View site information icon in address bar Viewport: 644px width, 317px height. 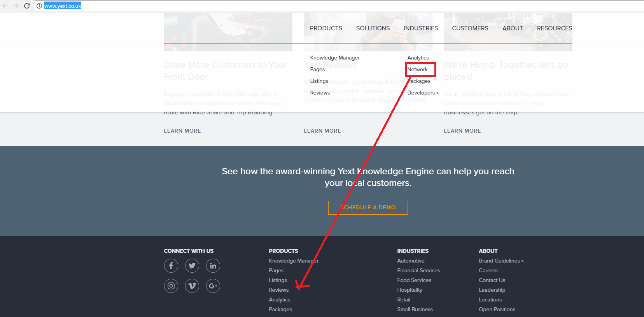[x=39, y=6]
